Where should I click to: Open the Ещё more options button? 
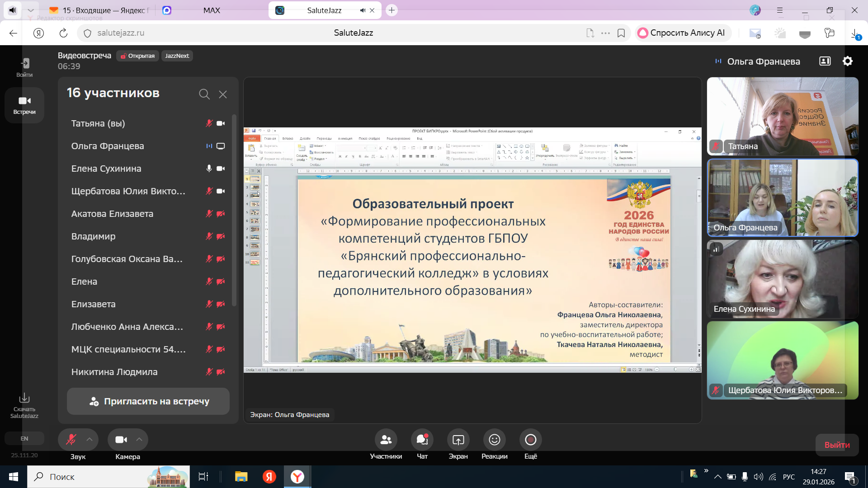pyautogui.click(x=530, y=440)
